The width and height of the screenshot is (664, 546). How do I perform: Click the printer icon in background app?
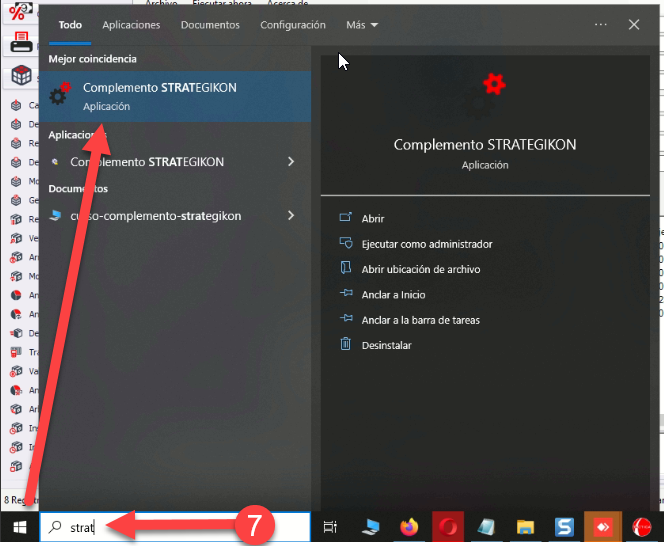tap(21, 43)
